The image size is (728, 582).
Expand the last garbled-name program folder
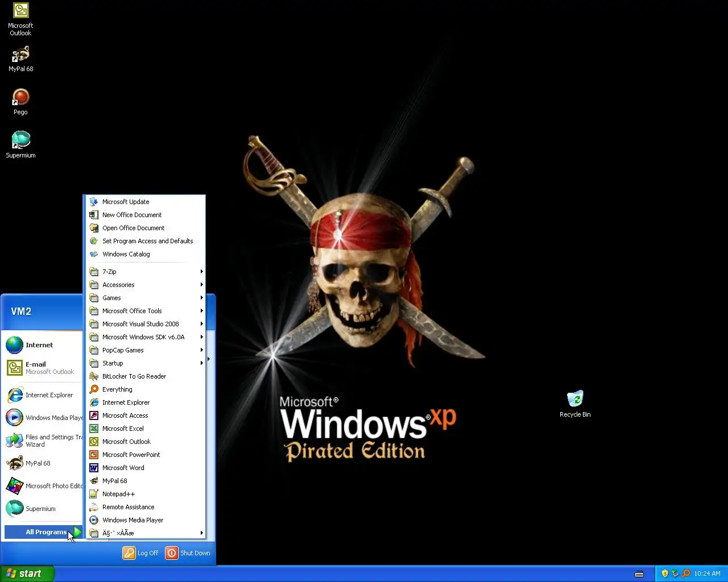[145, 533]
